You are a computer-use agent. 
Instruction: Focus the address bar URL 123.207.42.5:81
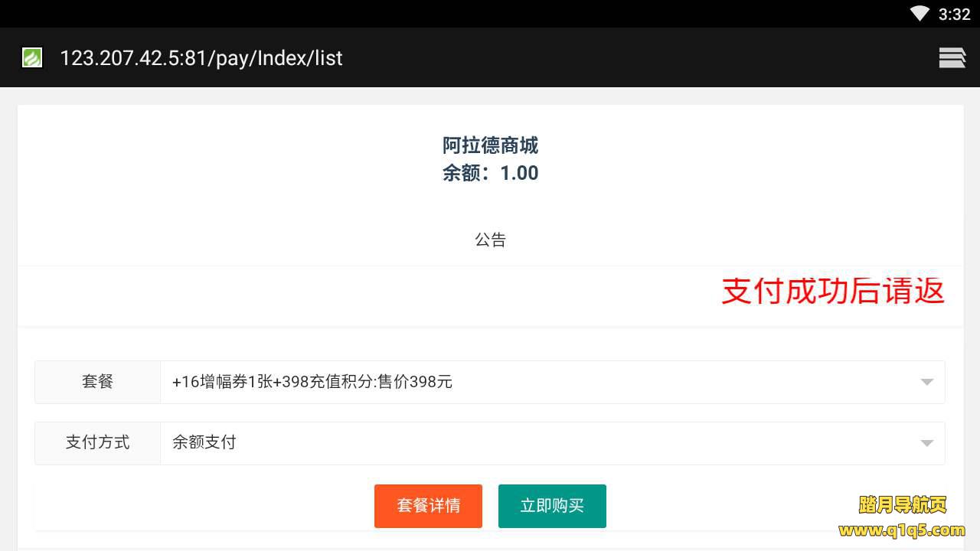(x=201, y=58)
